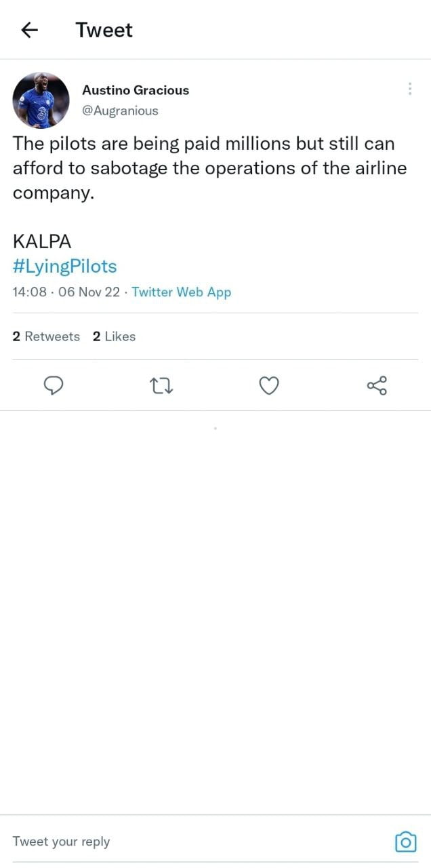Open the #LyingPilots hashtag
The height and width of the screenshot is (868, 431).
click(64, 267)
